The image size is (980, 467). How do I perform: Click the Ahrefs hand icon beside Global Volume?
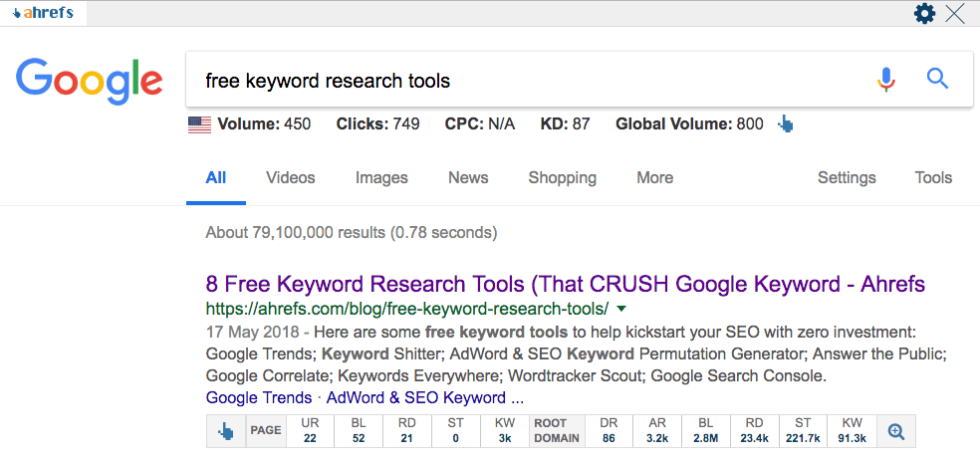(x=786, y=124)
